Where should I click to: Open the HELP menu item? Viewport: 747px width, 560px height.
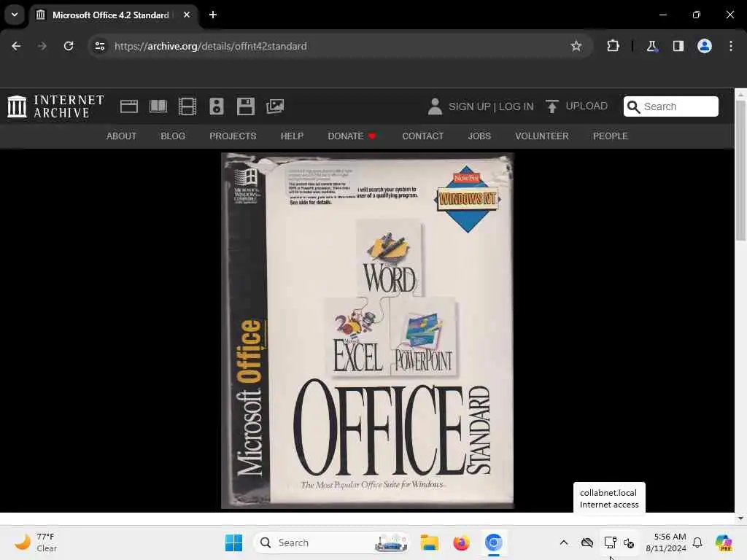point(292,136)
